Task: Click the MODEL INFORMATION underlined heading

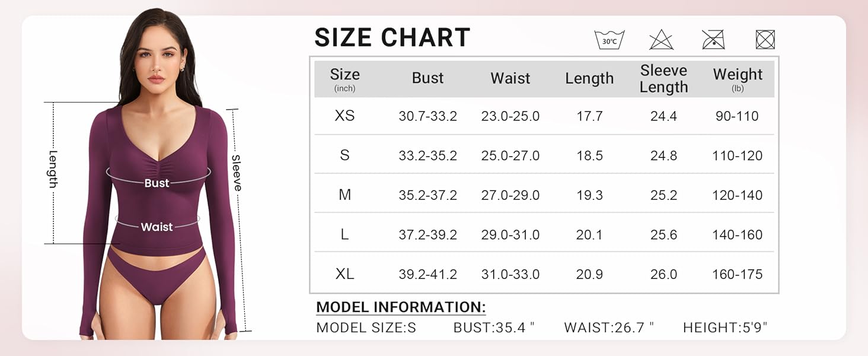Action: pyautogui.click(x=401, y=307)
